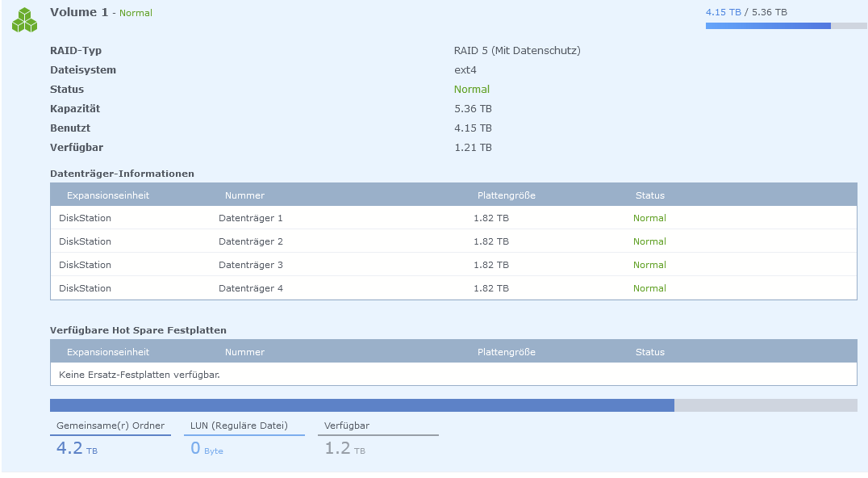Click the bottom volume usage bar
The width and height of the screenshot is (868, 478).
453,405
